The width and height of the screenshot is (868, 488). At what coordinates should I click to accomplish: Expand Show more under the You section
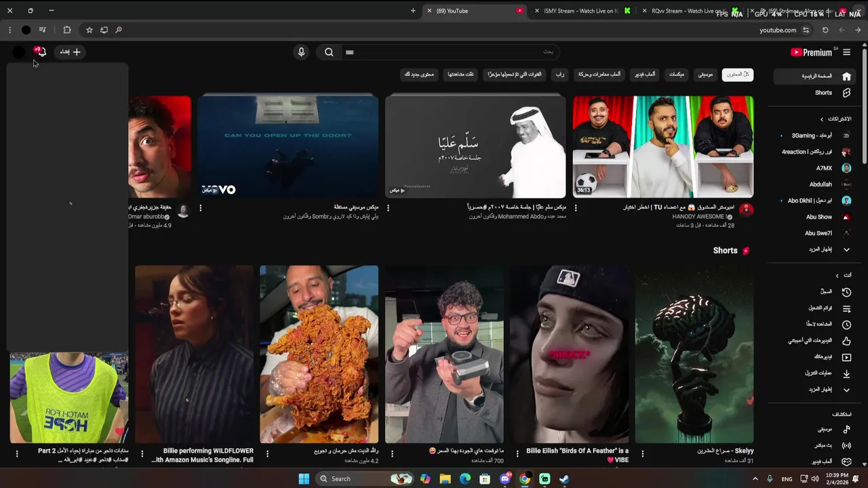click(x=813, y=390)
